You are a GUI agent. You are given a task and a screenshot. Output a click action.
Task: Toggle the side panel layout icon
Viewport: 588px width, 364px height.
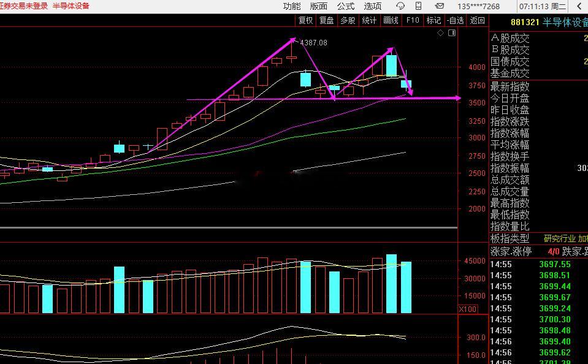(x=452, y=33)
